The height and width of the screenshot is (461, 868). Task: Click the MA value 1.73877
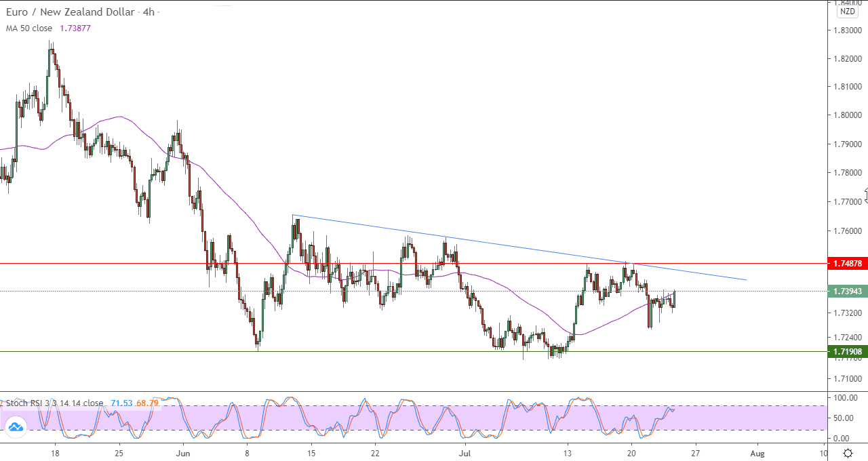75,28
